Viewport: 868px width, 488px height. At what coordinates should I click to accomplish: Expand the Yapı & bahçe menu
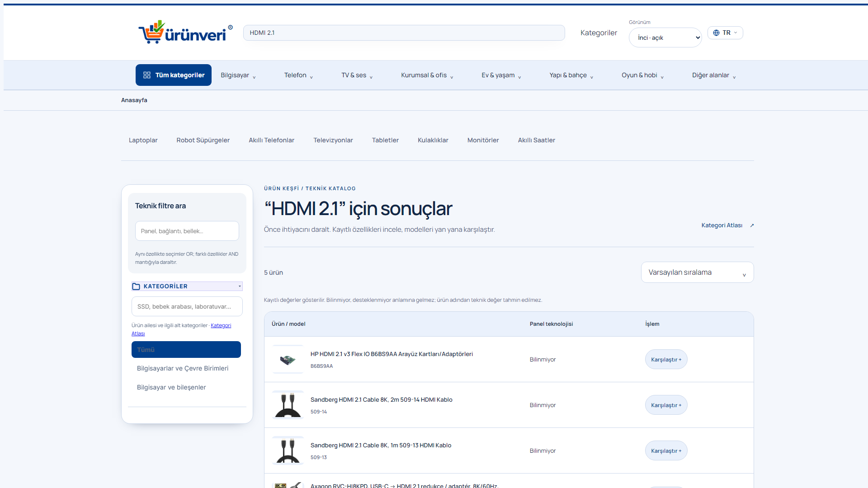[571, 75]
